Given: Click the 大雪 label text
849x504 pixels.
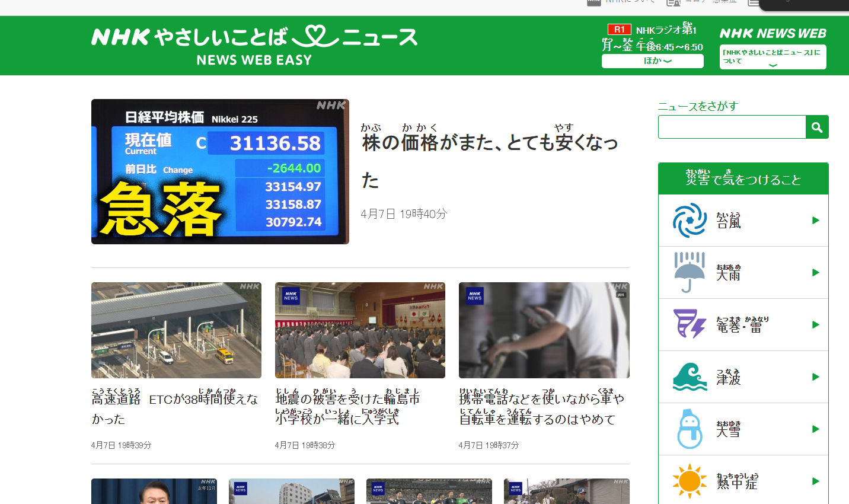Looking at the screenshot, I should click(729, 429).
